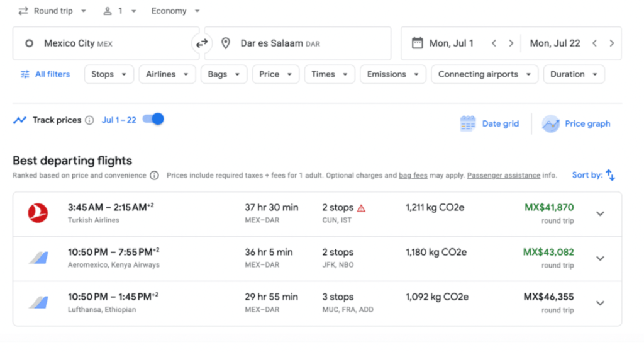This screenshot has height=352, width=644.
Task: Open the Stops filter
Action: pos(109,74)
